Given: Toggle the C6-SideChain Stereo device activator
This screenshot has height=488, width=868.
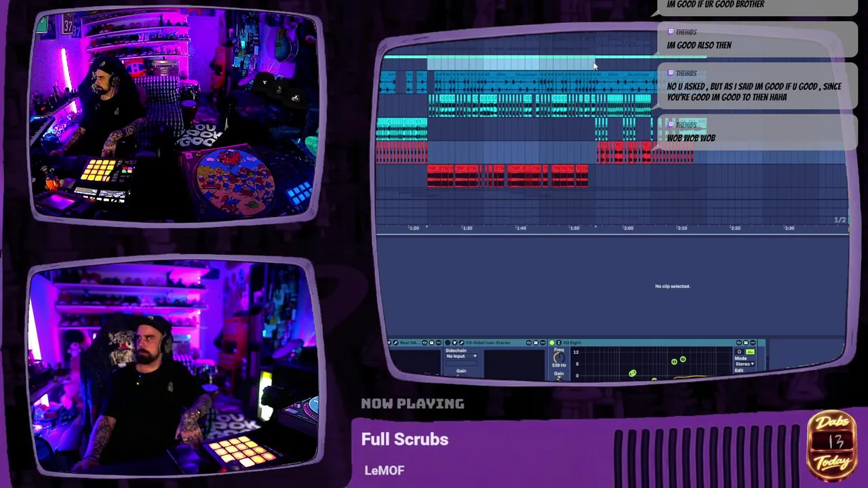Looking at the screenshot, I should click(448, 342).
